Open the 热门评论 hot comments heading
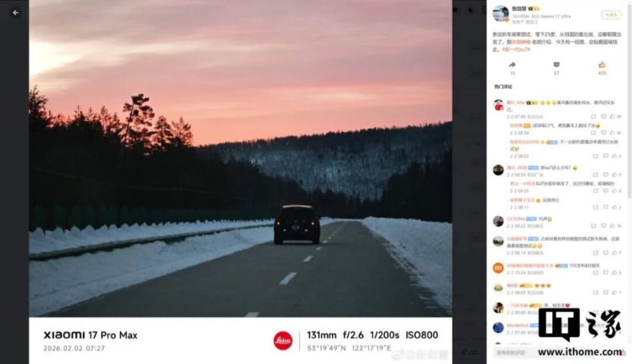 [503, 87]
